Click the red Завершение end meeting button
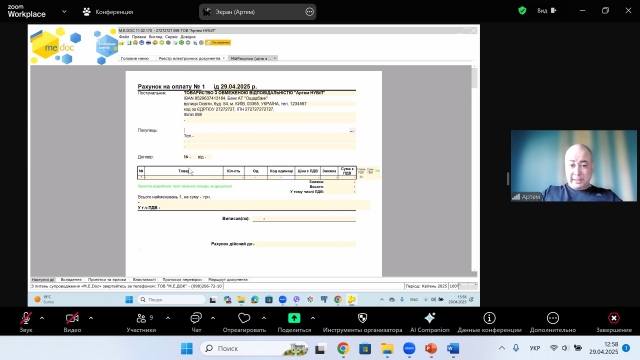Screen dimensions: 640x360 [x=614, y=322]
